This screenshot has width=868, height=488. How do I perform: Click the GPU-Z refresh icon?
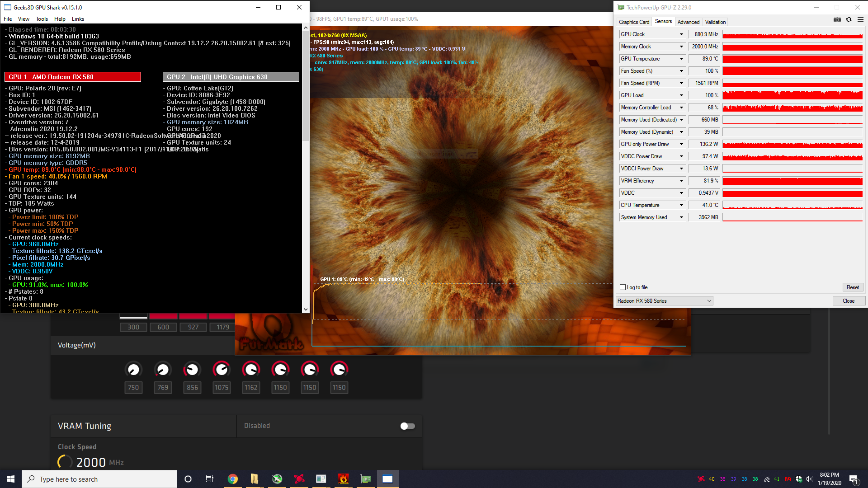849,20
